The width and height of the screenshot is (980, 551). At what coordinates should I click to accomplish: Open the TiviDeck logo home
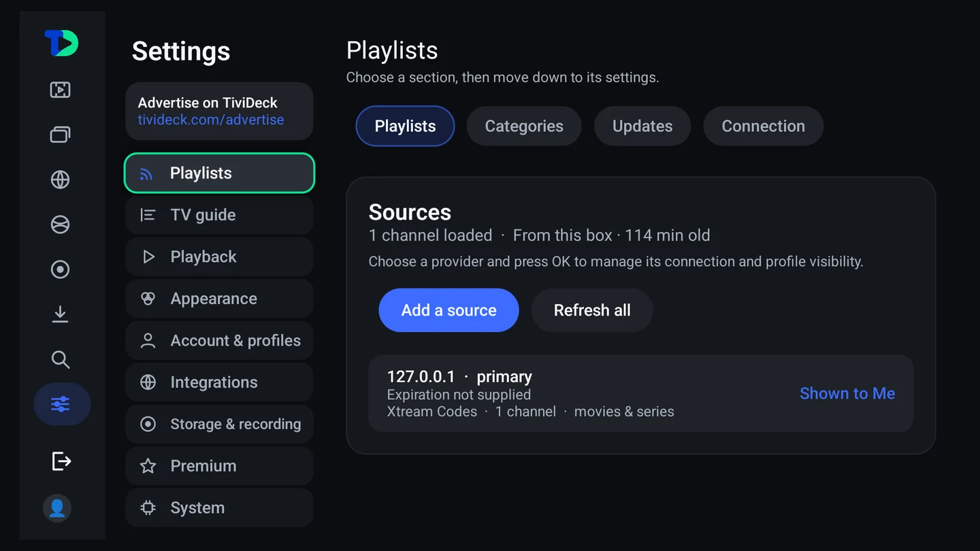pyautogui.click(x=61, y=44)
